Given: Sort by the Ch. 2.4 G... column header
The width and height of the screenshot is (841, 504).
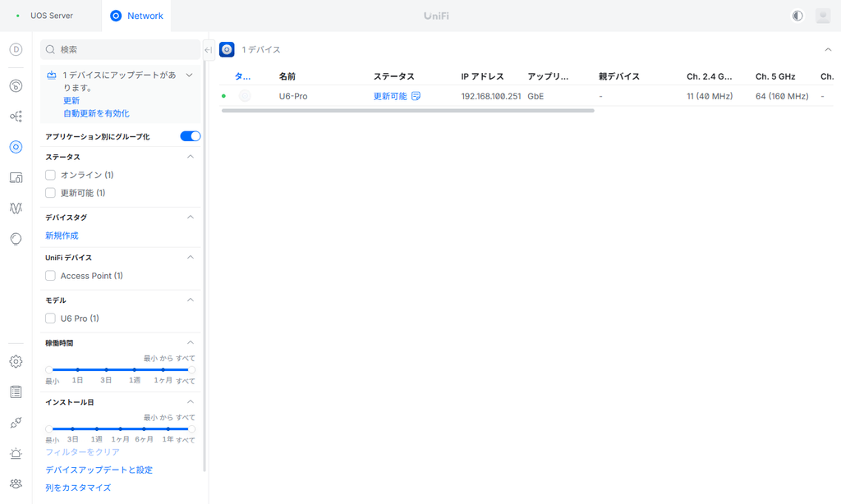Looking at the screenshot, I should tap(709, 76).
